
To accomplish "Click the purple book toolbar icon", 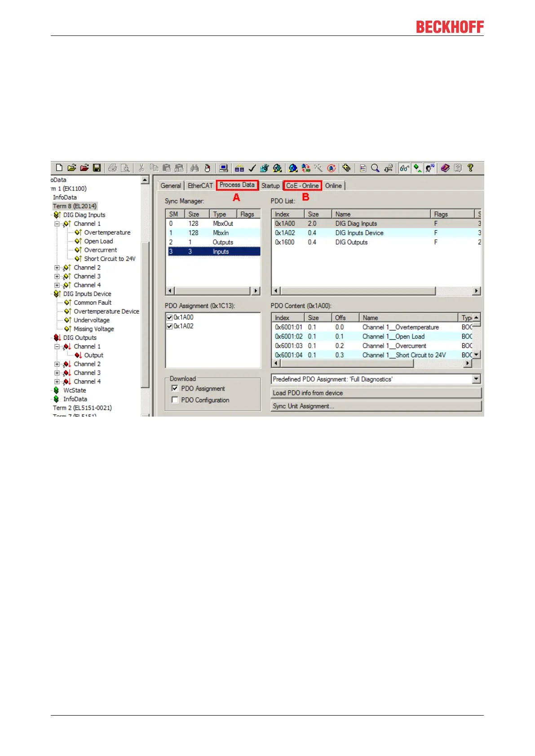I will [x=445, y=168].
